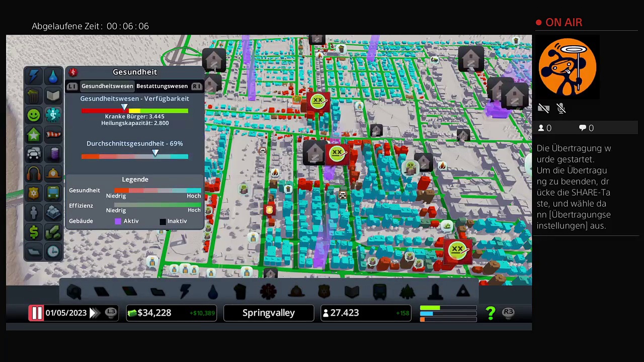This screenshot has height=362, width=644.
Task: Open the Water droplet info view
Action: [53, 76]
